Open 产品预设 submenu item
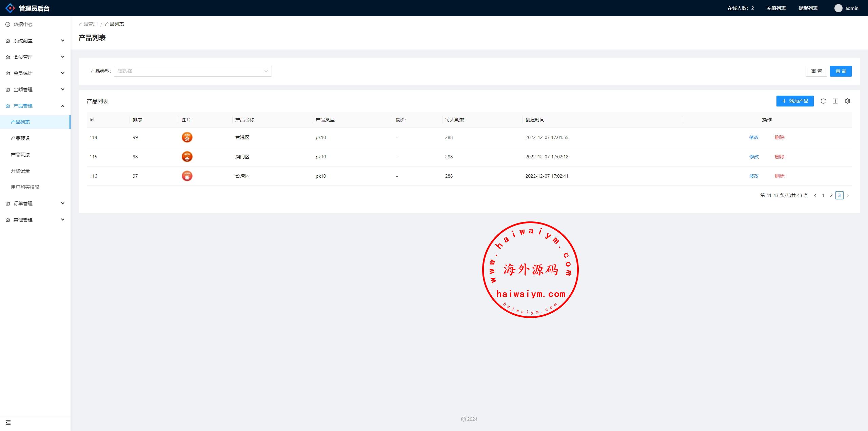 (20, 138)
